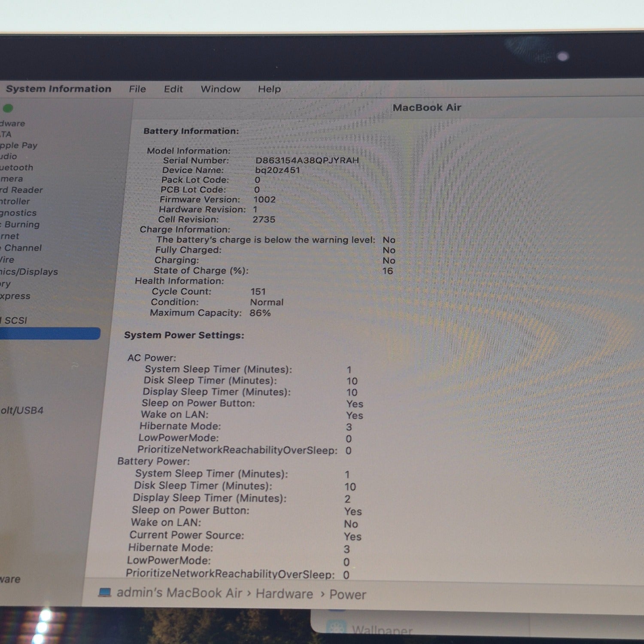Open the System Information app menu
The image size is (644, 644).
click(x=58, y=89)
